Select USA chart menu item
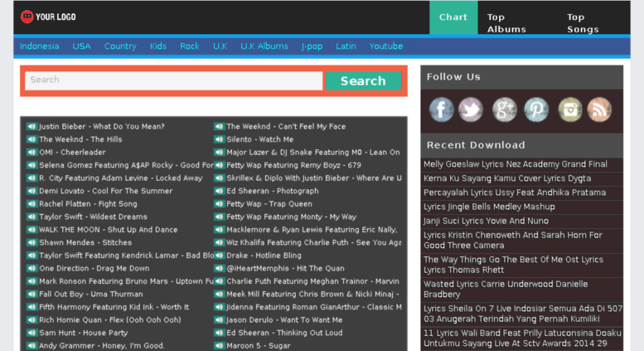This screenshot has height=351, width=644. (x=82, y=46)
